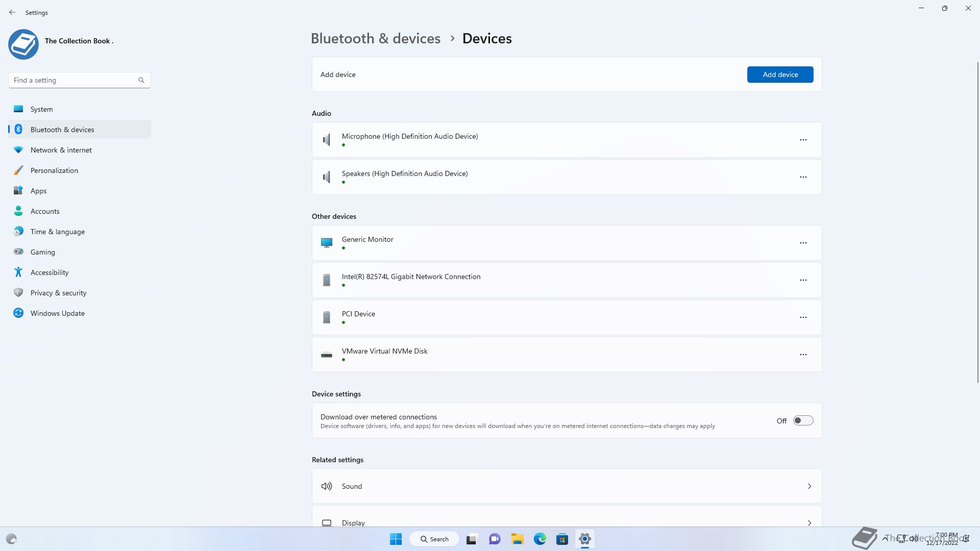Open the Windows Update section
The image size is (980, 551).
[x=57, y=313]
